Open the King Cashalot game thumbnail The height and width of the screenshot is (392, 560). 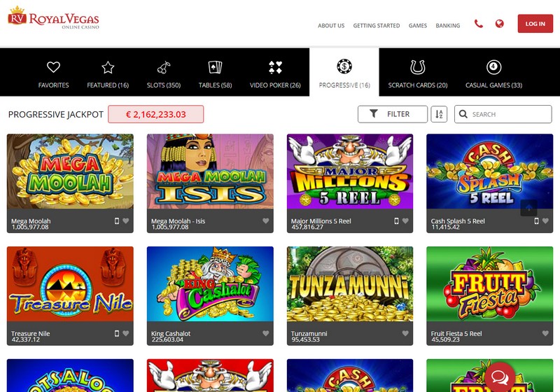coord(210,283)
